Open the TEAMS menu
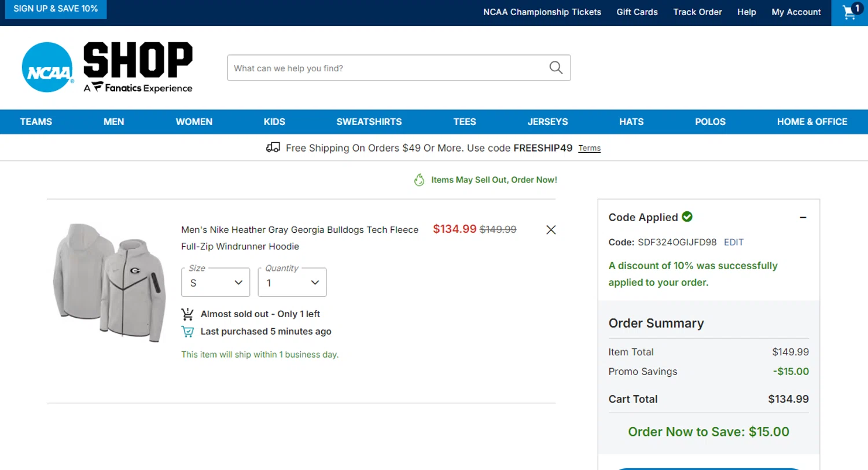 (x=36, y=122)
